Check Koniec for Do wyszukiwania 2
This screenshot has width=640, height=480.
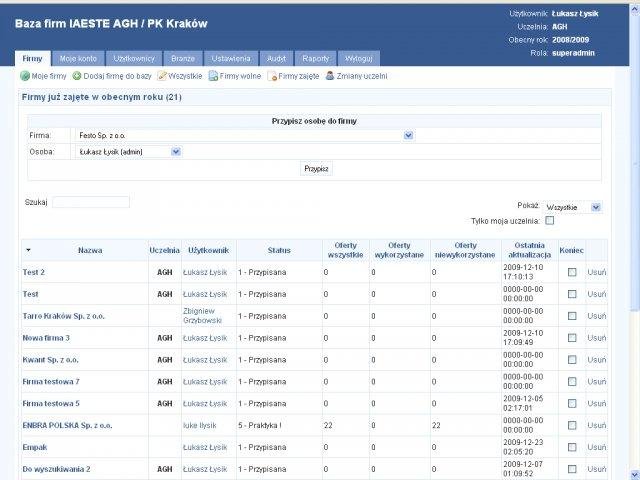tap(572, 469)
